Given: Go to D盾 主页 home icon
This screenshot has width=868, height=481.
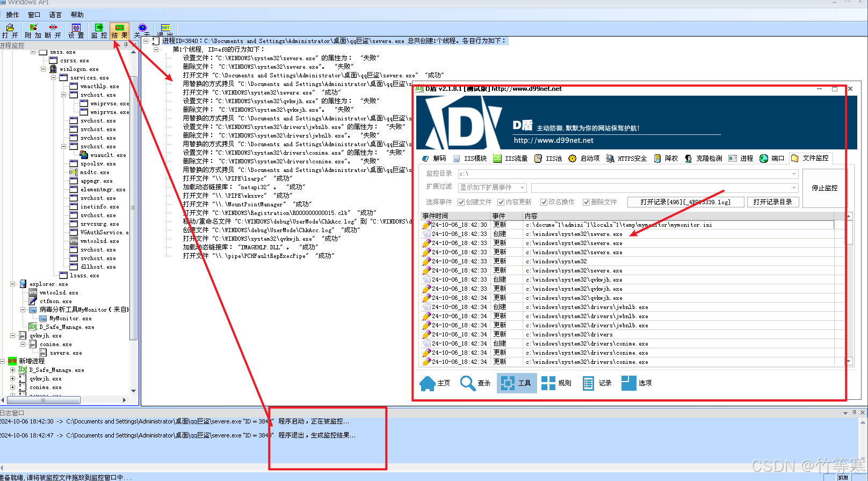Looking at the screenshot, I should point(435,383).
